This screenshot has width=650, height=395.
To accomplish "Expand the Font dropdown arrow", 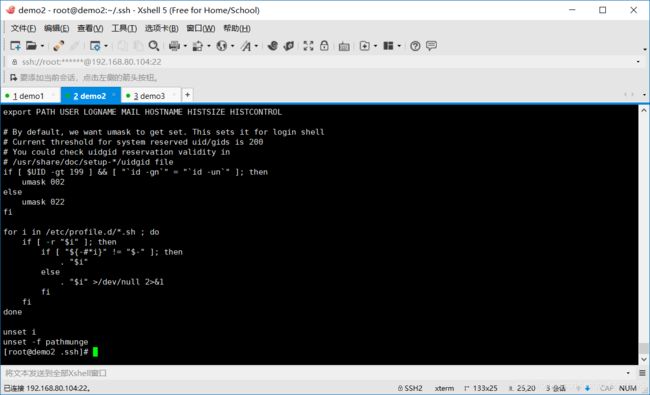I will point(256,46).
